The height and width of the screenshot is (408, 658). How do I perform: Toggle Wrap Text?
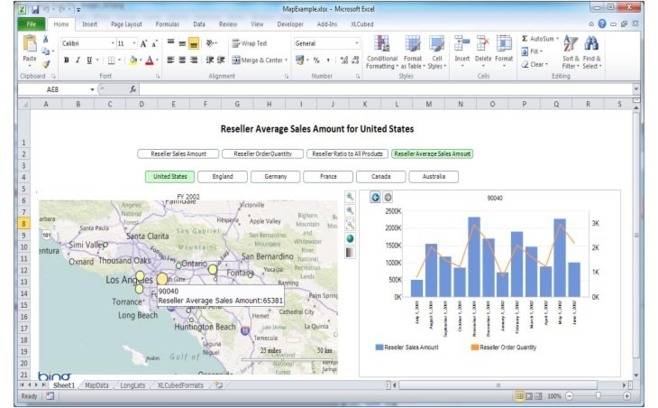pos(250,43)
